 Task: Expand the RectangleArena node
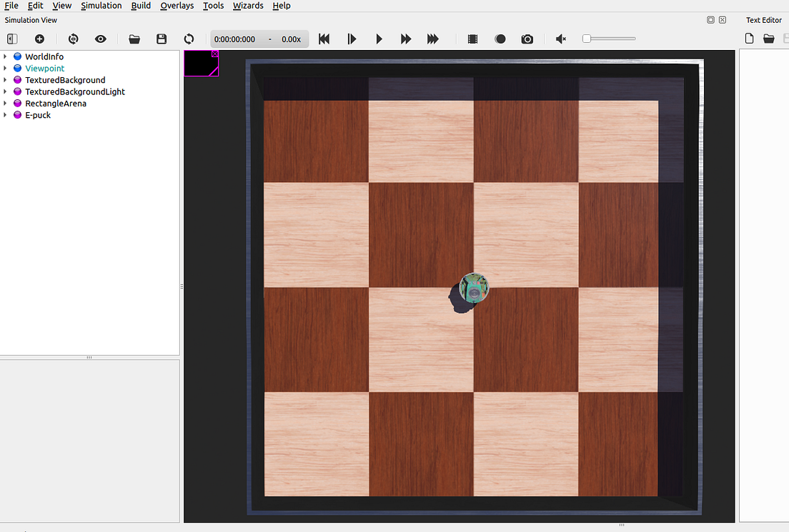tap(6, 103)
